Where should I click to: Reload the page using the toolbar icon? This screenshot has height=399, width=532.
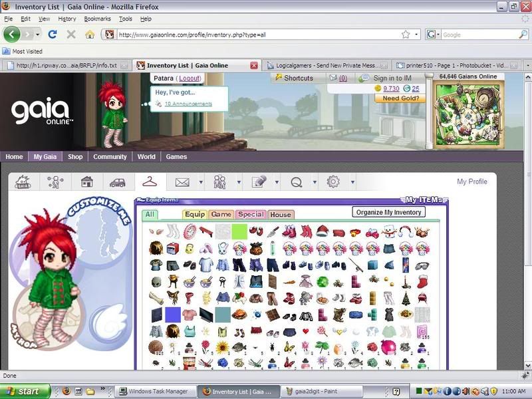point(53,35)
